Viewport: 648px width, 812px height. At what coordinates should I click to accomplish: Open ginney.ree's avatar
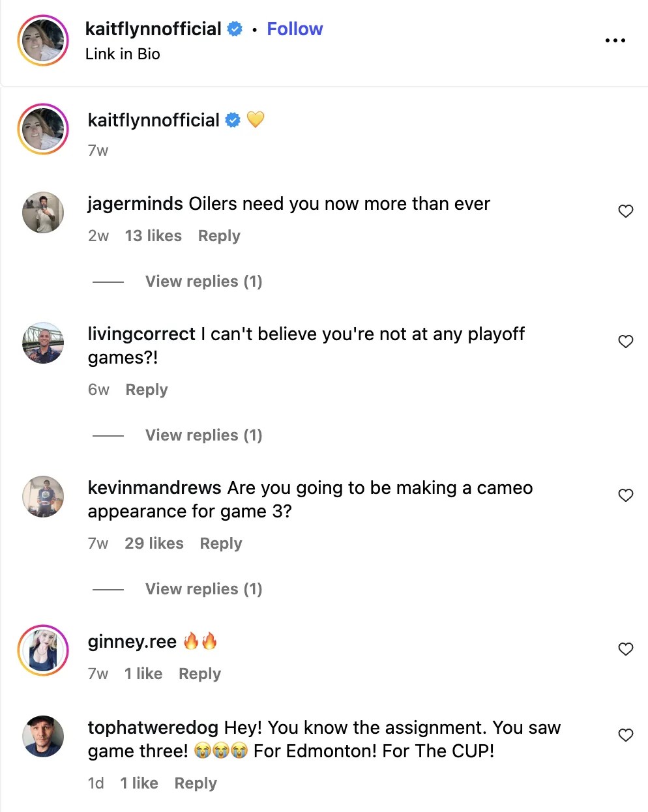pyautogui.click(x=42, y=650)
